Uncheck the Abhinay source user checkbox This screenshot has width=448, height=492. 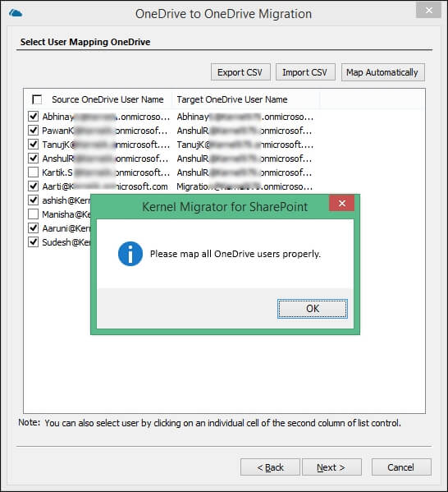click(x=34, y=117)
